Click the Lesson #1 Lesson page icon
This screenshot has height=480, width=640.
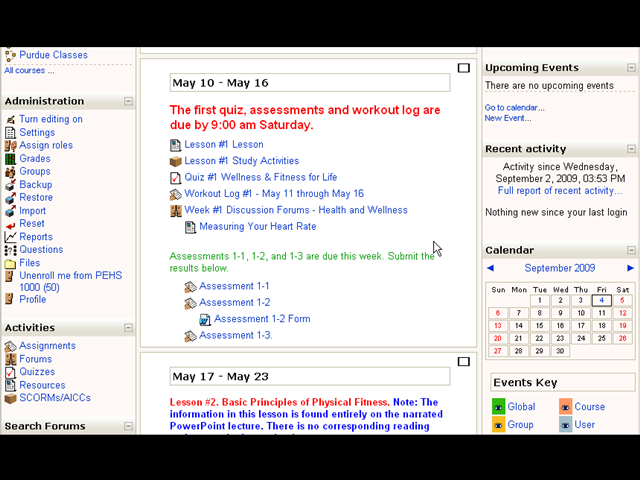[x=176, y=145]
